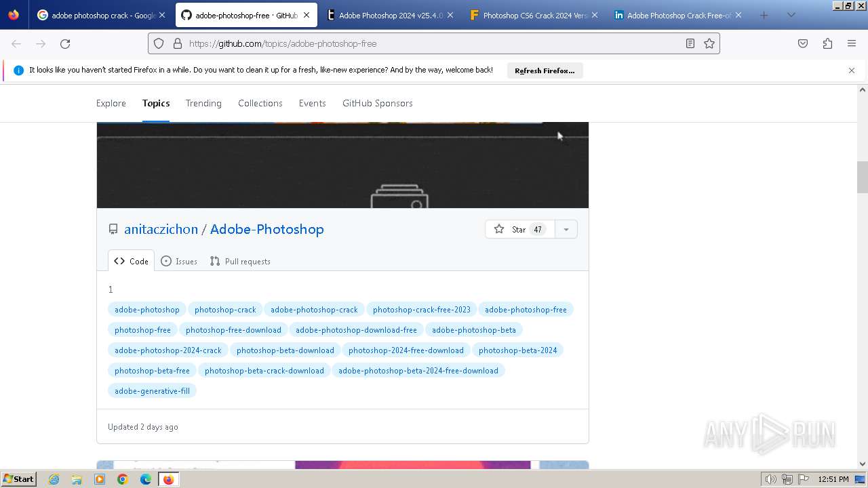The width and height of the screenshot is (868, 488).
Task: Open the Windows Start menu
Action: coord(19,479)
